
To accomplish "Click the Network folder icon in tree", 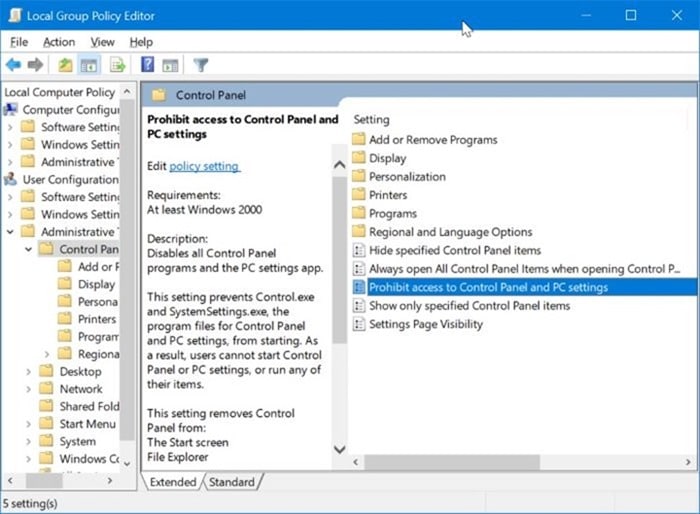I will point(46,389).
